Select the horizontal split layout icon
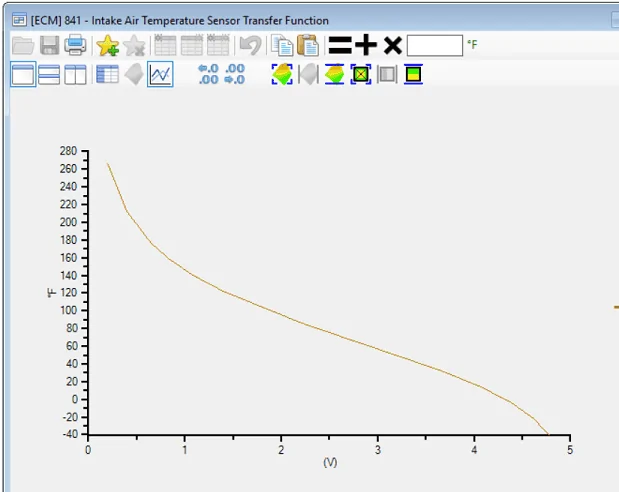This screenshot has height=492, width=619. (x=49, y=75)
